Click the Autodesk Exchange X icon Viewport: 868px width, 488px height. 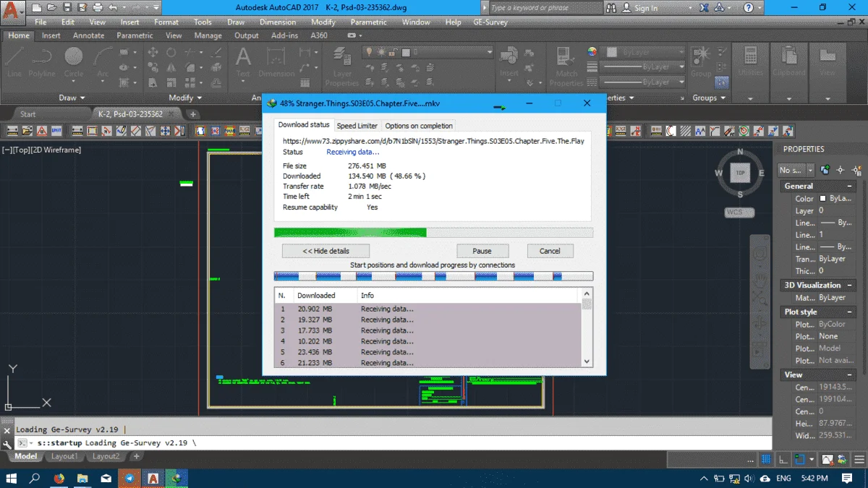click(705, 8)
